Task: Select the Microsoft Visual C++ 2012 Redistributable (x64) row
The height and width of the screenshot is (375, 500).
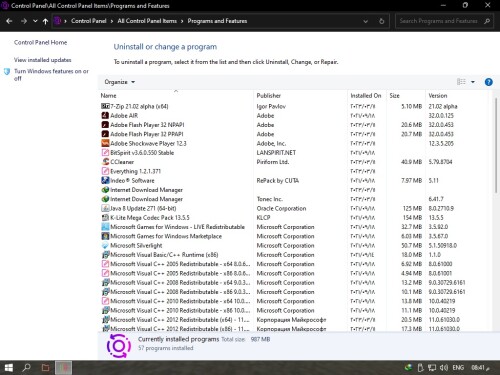Action: 295,320
